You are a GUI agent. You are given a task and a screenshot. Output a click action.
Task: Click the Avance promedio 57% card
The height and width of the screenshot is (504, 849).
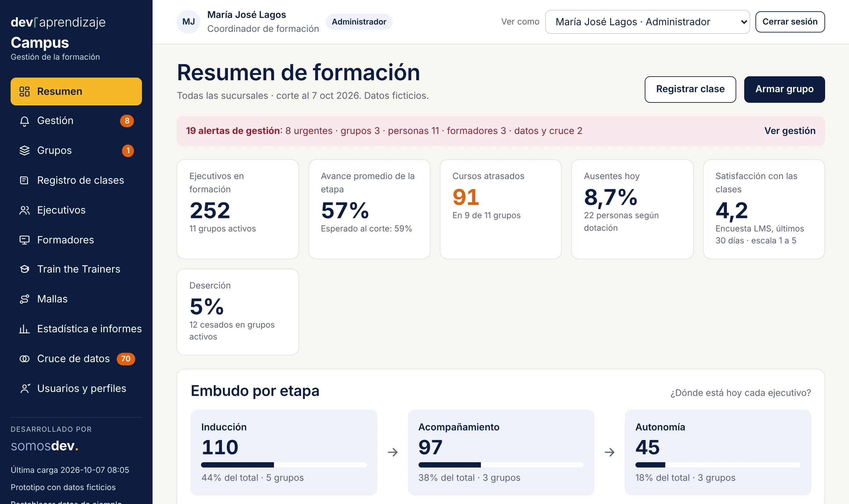(369, 209)
